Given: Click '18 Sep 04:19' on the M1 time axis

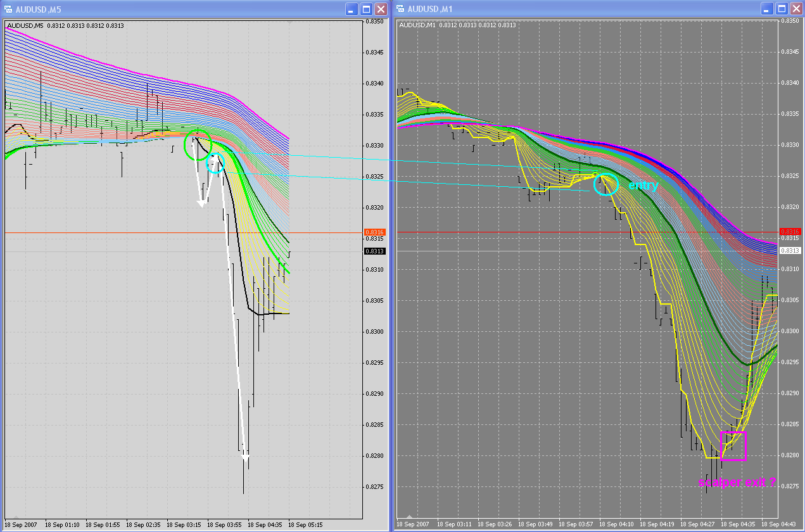Looking at the screenshot, I should 657,525.
